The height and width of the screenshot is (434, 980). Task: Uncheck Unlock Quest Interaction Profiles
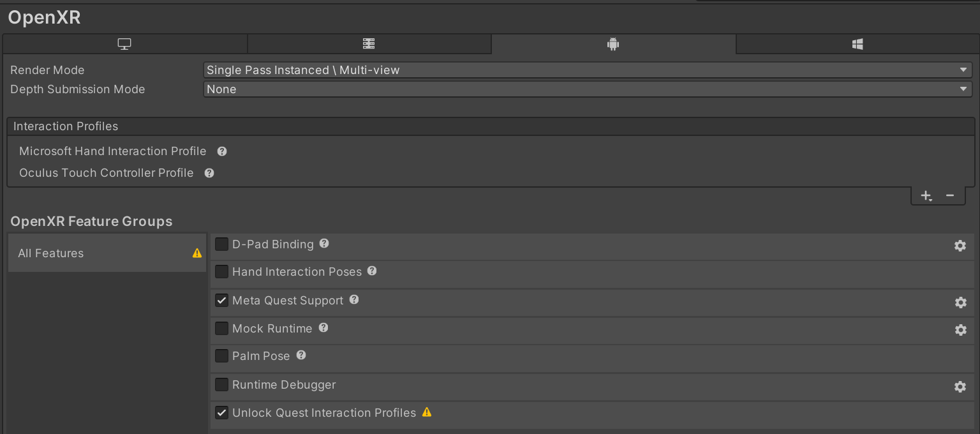coord(221,412)
